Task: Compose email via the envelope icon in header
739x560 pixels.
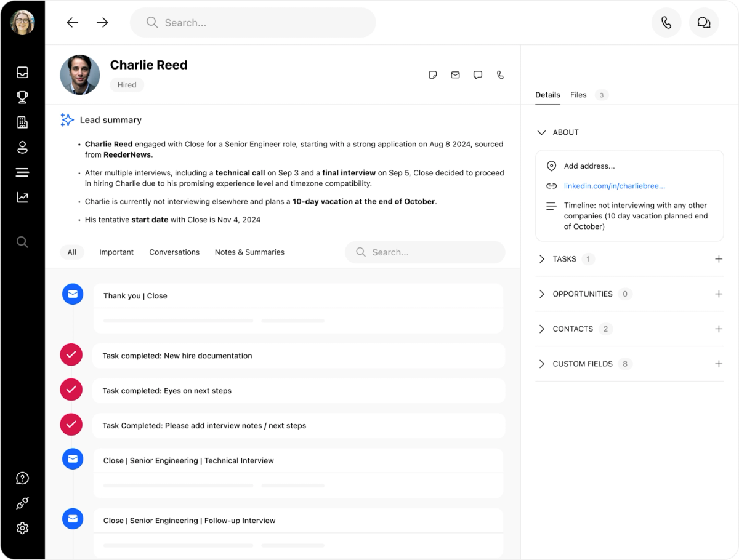Action: [455, 75]
